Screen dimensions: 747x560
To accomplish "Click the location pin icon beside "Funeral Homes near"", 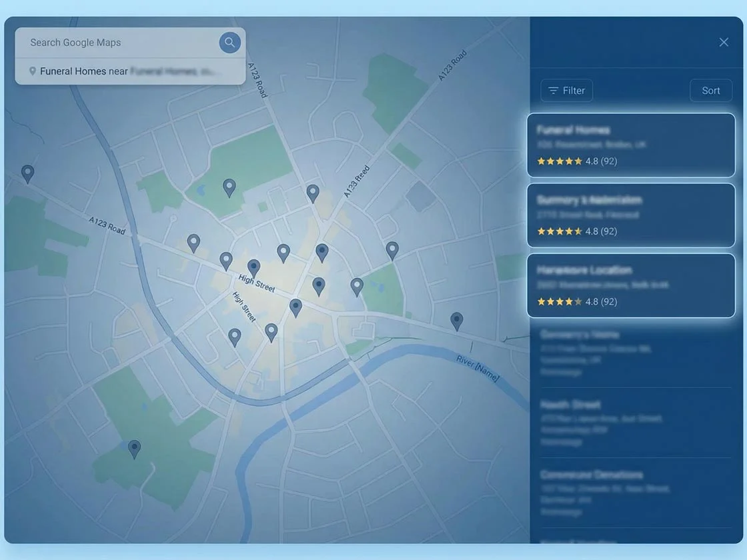I will [x=33, y=71].
